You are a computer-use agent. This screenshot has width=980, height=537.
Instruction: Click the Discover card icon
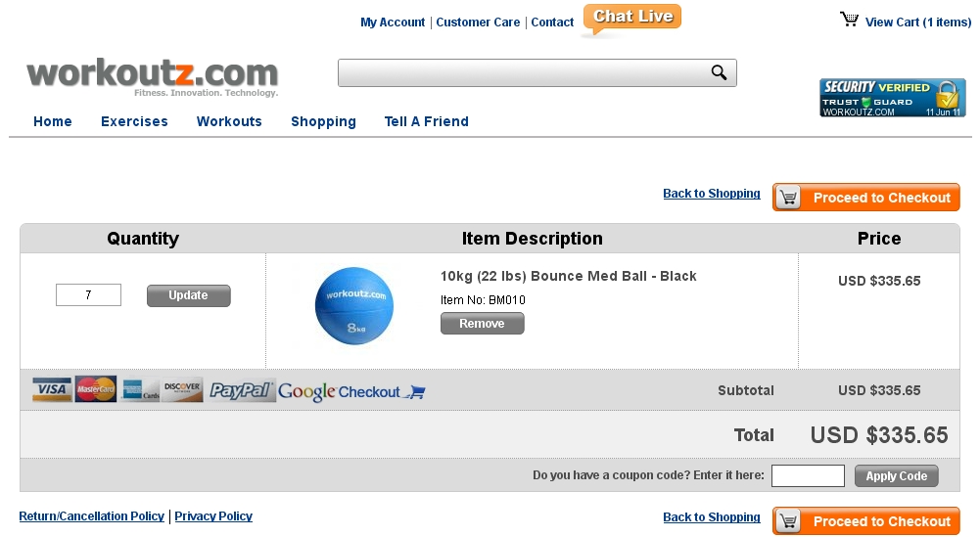click(x=182, y=390)
